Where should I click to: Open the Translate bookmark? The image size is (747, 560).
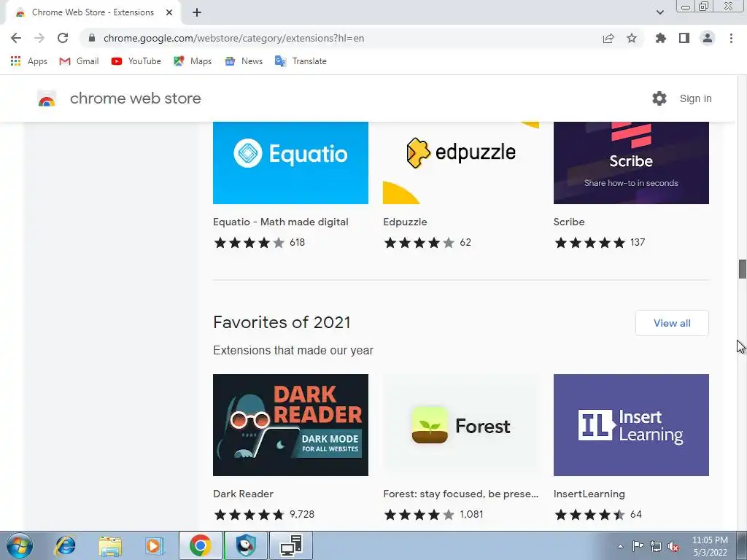(x=301, y=61)
